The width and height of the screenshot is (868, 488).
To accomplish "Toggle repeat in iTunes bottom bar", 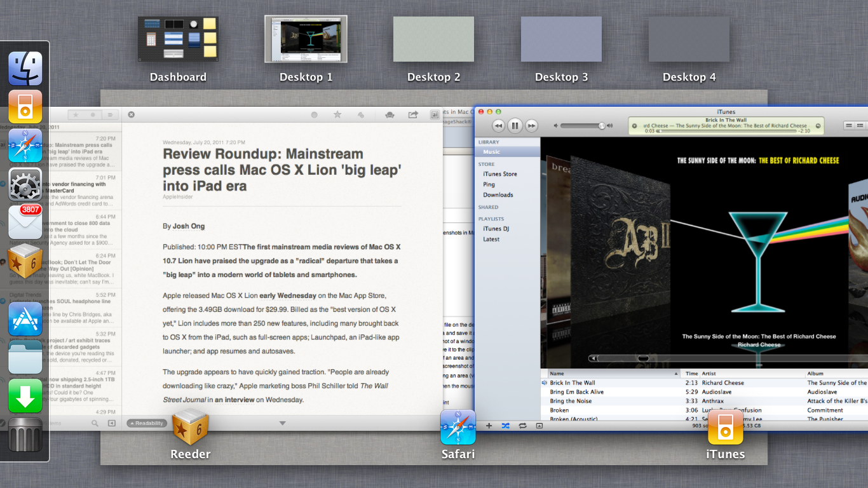I will (x=522, y=426).
